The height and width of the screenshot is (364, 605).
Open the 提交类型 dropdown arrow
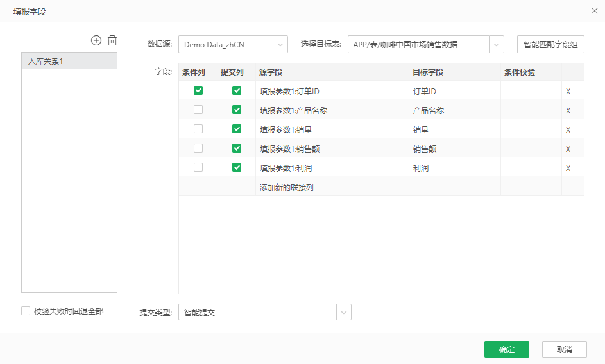pyautogui.click(x=344, y=313)
